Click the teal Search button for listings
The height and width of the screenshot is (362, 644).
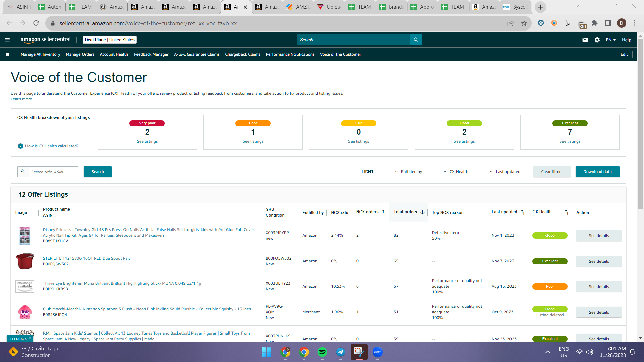pyautogui.click(x=98, y=172)
